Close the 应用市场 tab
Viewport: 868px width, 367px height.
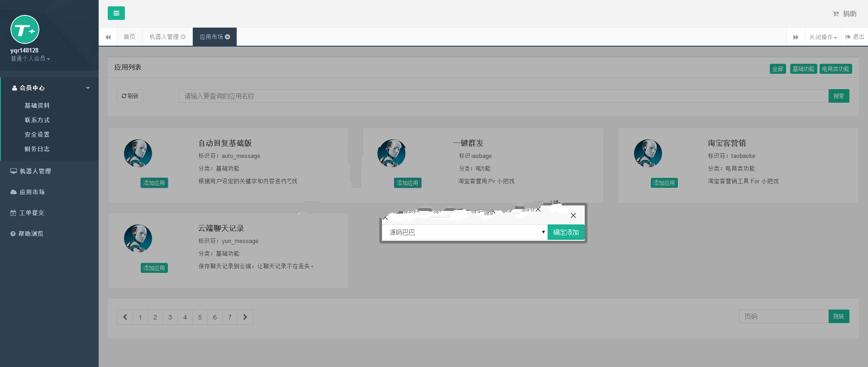[228, 37]
